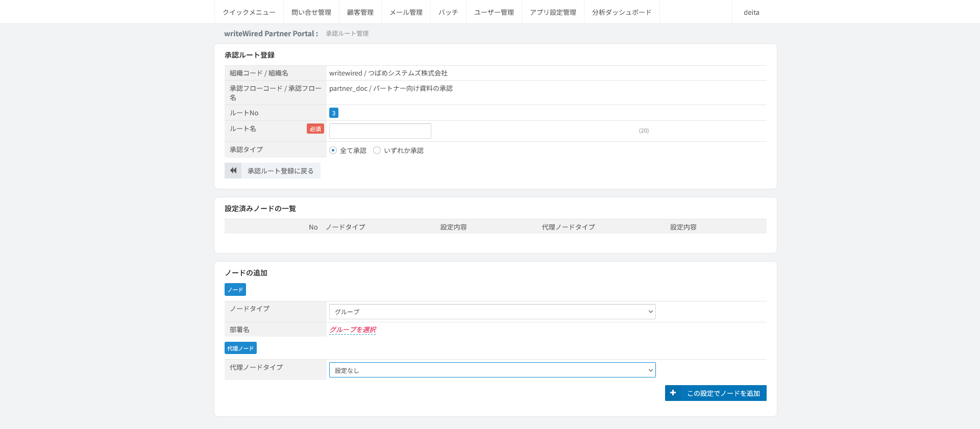Open the メール管理 menu
The height and width of the screenshot is (429, 980).
pos(406,12)
